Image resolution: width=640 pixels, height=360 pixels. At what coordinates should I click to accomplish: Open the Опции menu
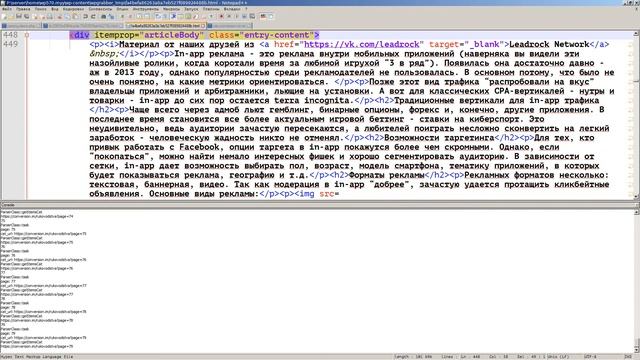tap(122, 9)
